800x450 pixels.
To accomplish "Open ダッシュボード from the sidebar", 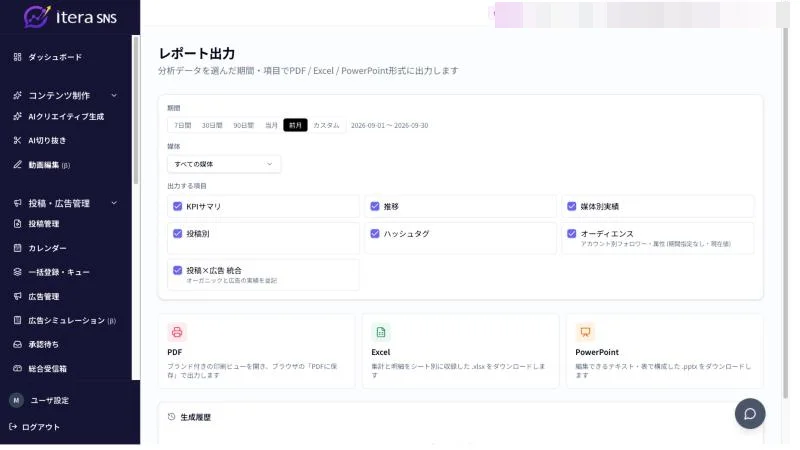I will (x=55, y=57).
